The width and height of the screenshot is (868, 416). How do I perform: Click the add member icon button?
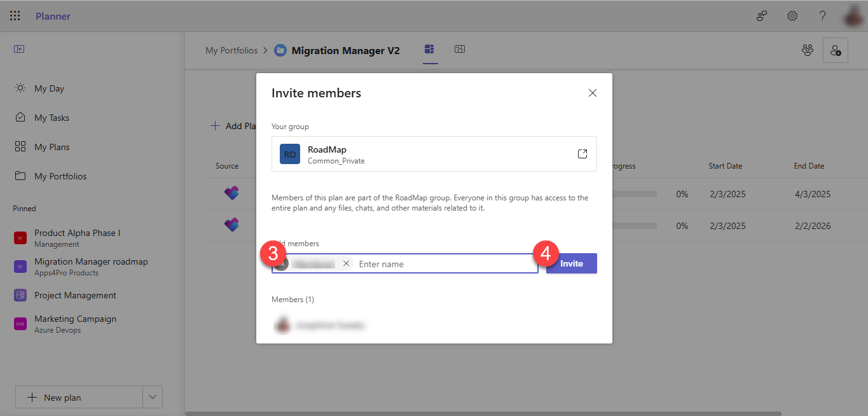click(835, 50)
